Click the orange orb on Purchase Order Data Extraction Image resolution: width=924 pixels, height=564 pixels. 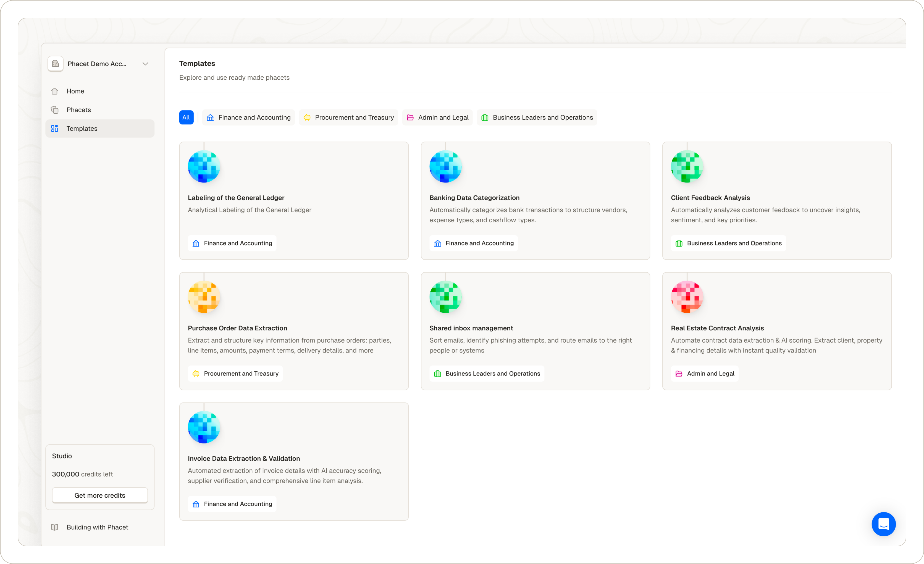pos(204,297)
